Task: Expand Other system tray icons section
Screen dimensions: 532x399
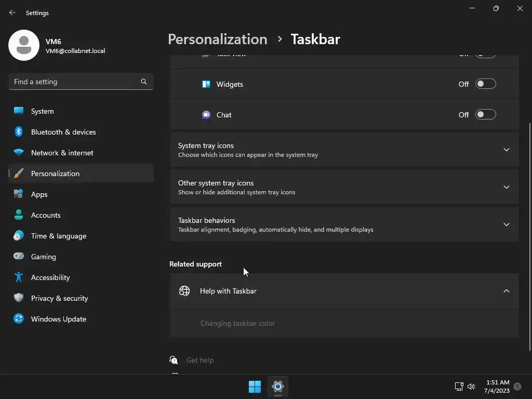Action: coord(506,187)
